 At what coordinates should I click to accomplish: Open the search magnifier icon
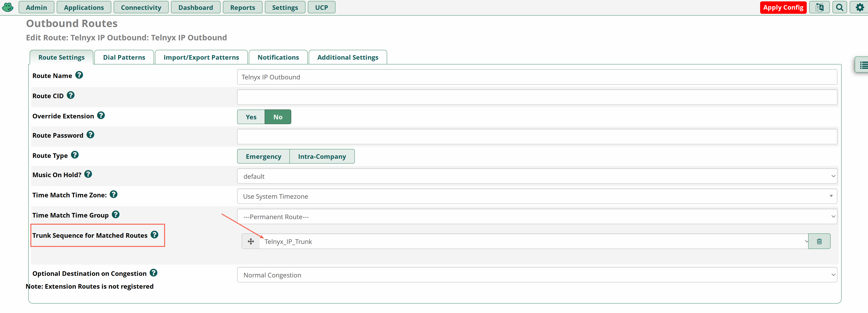pos(840,7)
